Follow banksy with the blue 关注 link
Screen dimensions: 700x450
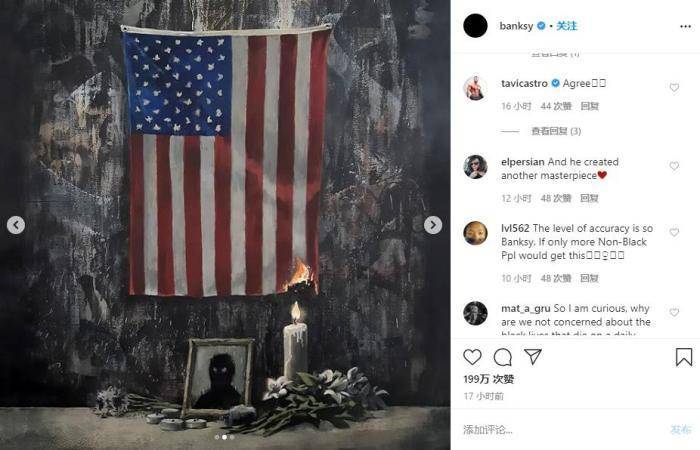(567, 26)
